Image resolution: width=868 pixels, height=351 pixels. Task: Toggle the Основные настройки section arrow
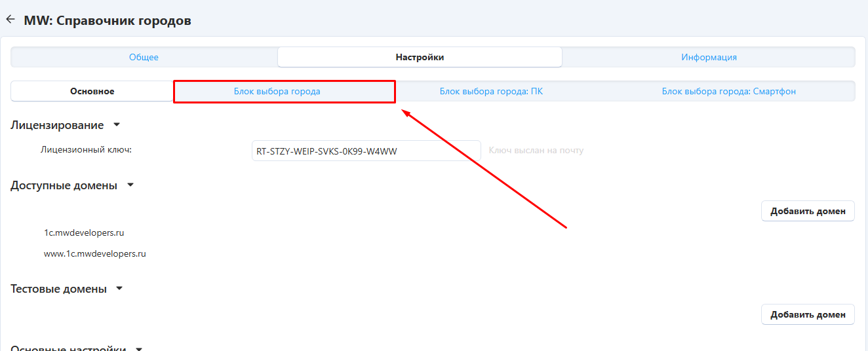point(138,348)
